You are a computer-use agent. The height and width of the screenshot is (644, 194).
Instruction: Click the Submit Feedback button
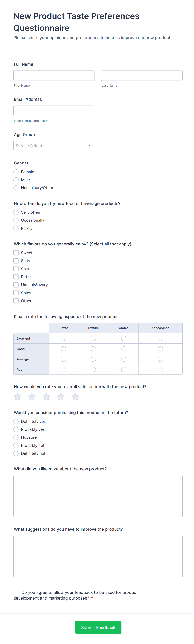(x=98, y=627)
